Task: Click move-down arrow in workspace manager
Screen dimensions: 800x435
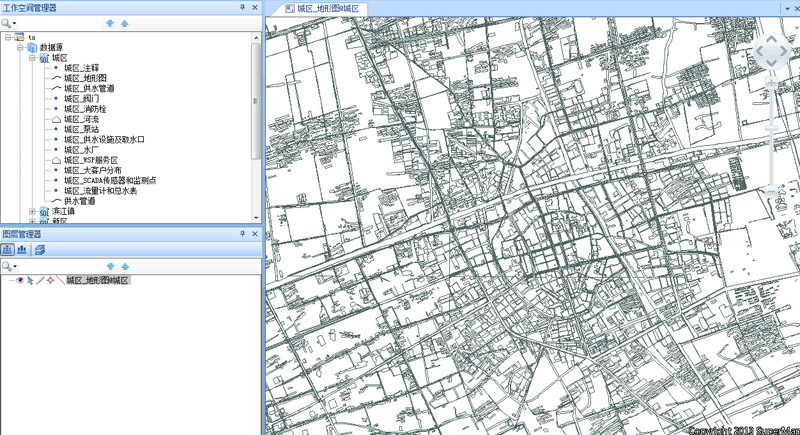Action: 110,23
